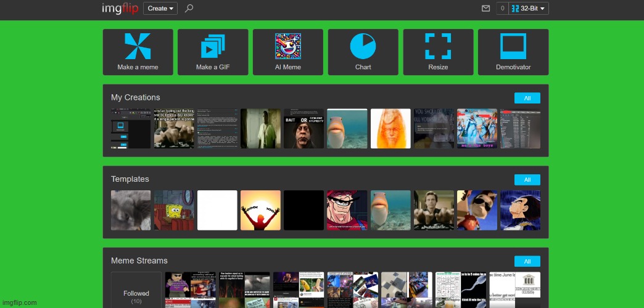Open the notifications counter showing 0

point(502,8)
